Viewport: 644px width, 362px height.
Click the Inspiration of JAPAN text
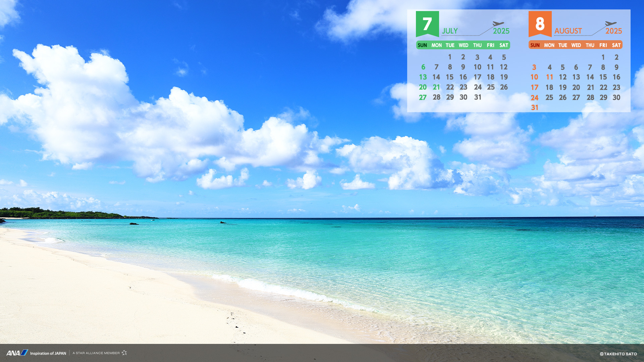[x=48, y=353]
